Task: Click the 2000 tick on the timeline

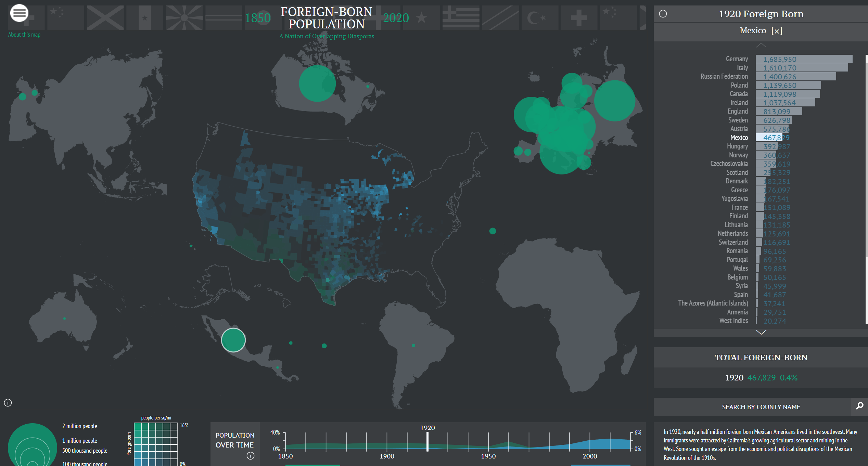Action: 590,441
